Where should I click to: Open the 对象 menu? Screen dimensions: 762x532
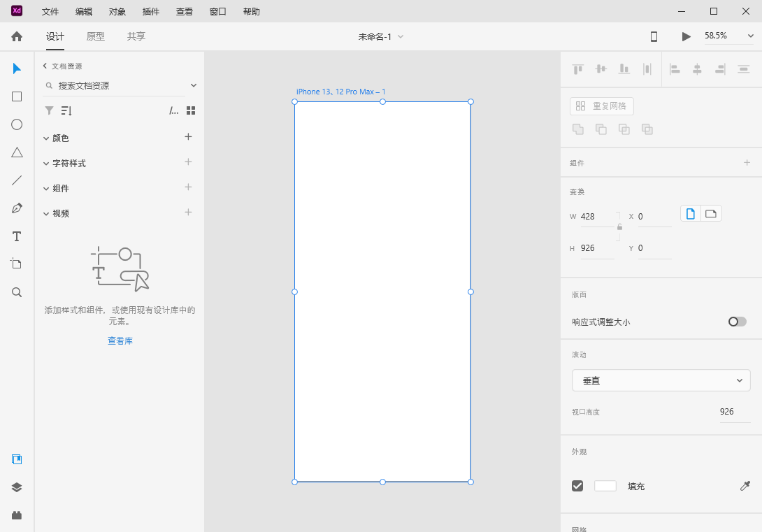pyautogui.click(x=117, y=12)
